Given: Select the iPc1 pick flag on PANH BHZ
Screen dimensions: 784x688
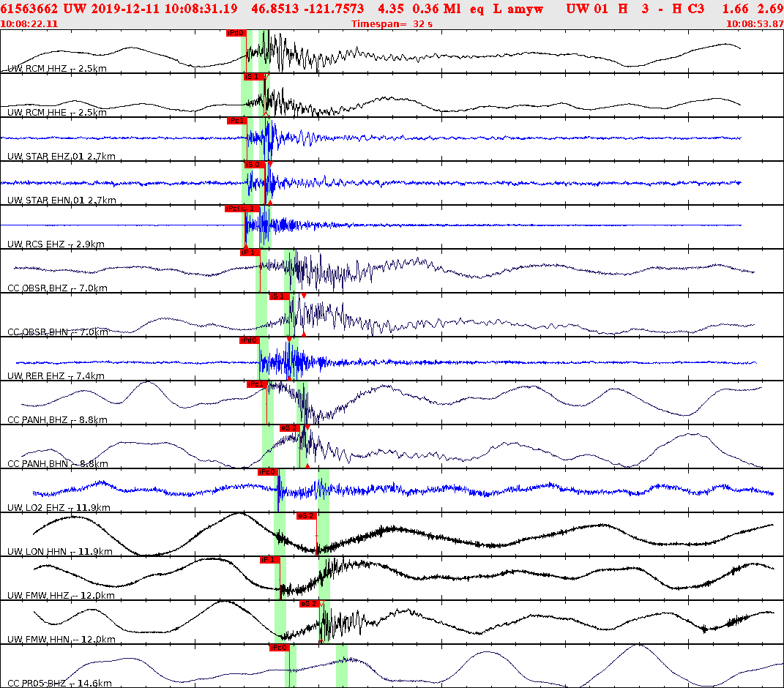Looking at the screenshot, I should [257, 383].
